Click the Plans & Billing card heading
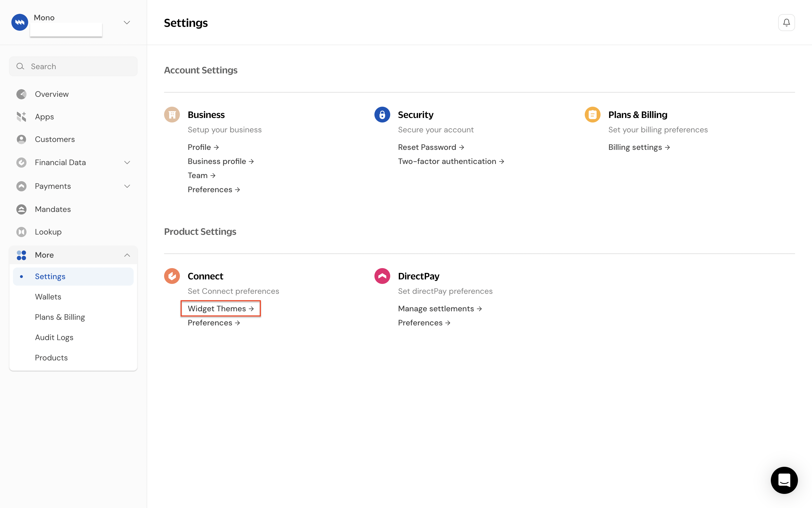Screen dimensions: 812x508 coord(637,115)
